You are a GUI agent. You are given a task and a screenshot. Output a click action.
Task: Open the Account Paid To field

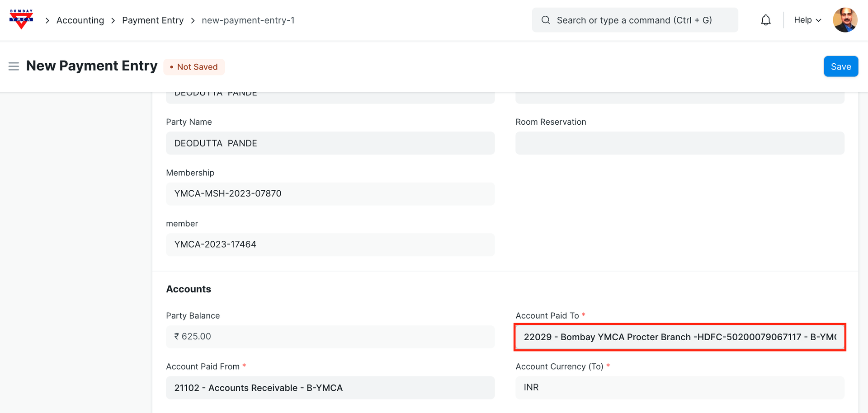(x=679, y=337)
